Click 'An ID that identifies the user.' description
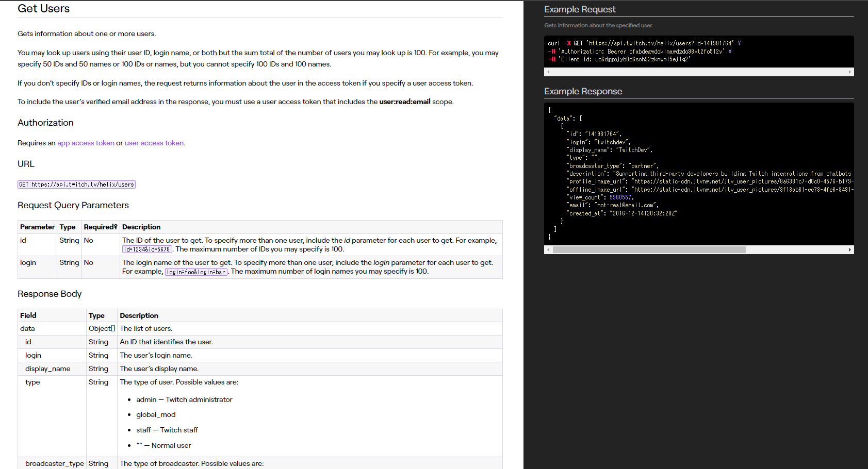 pos(167,342)
